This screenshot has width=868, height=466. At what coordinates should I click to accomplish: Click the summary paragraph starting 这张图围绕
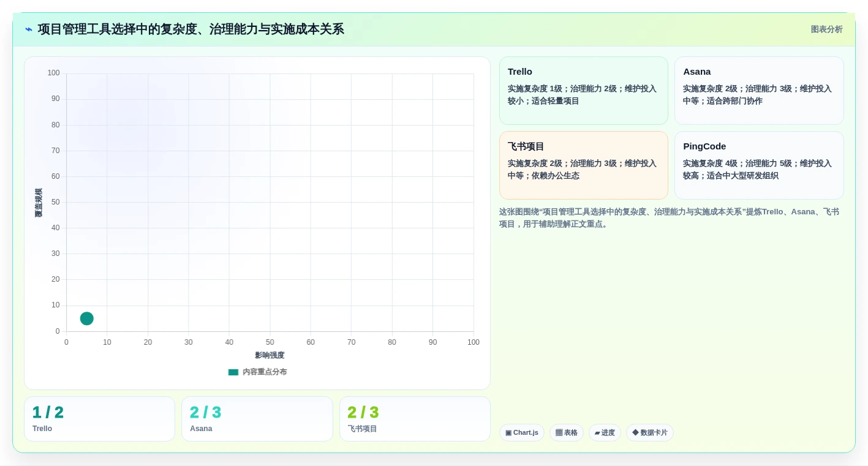pyautogui.click(x=670, y=218)
